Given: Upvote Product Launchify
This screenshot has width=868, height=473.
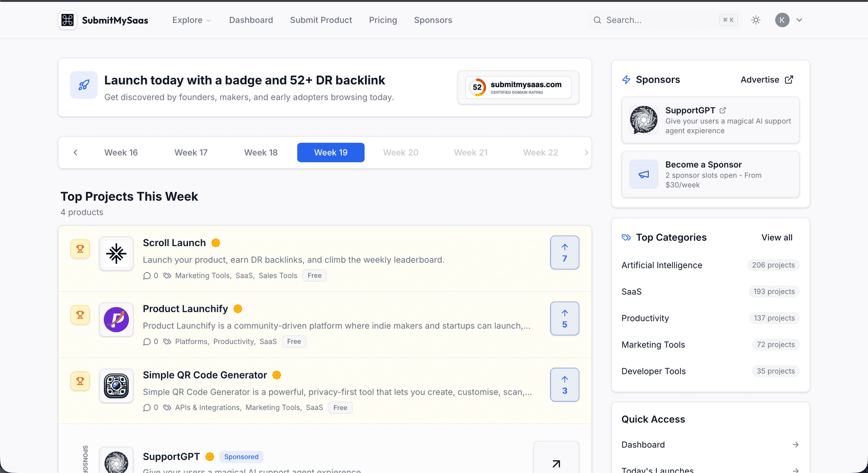Looking at the screenshot, I should [x=565, y=318].
